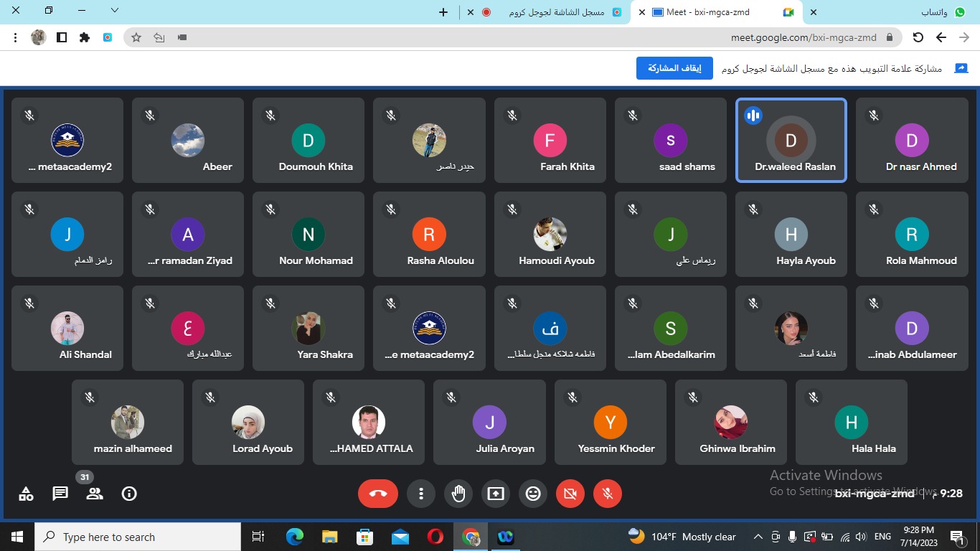Screen dimensions: 980x551
Task: Toggle the raise hand button
Action: (x=458, y=494)
